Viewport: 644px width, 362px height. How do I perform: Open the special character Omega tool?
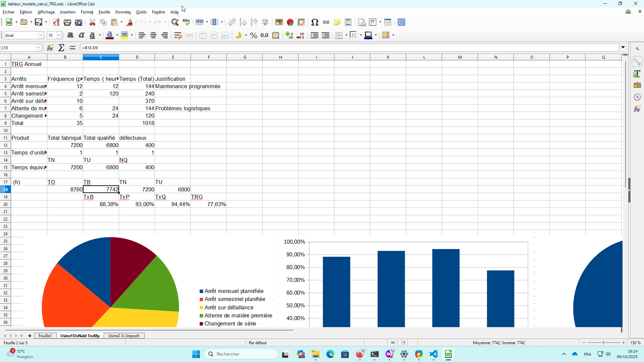click(315, 22)
